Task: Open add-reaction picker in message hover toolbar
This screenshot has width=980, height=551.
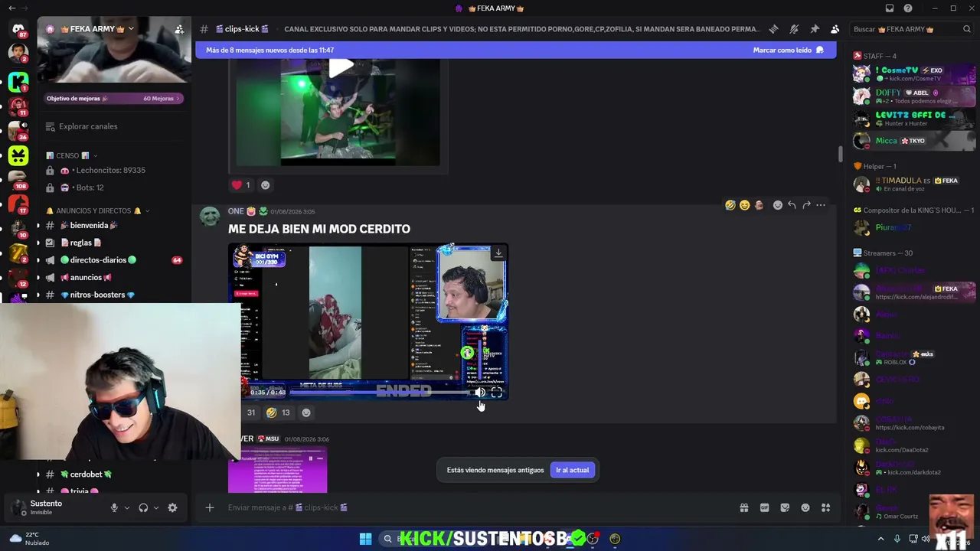Action: [777, 205]
